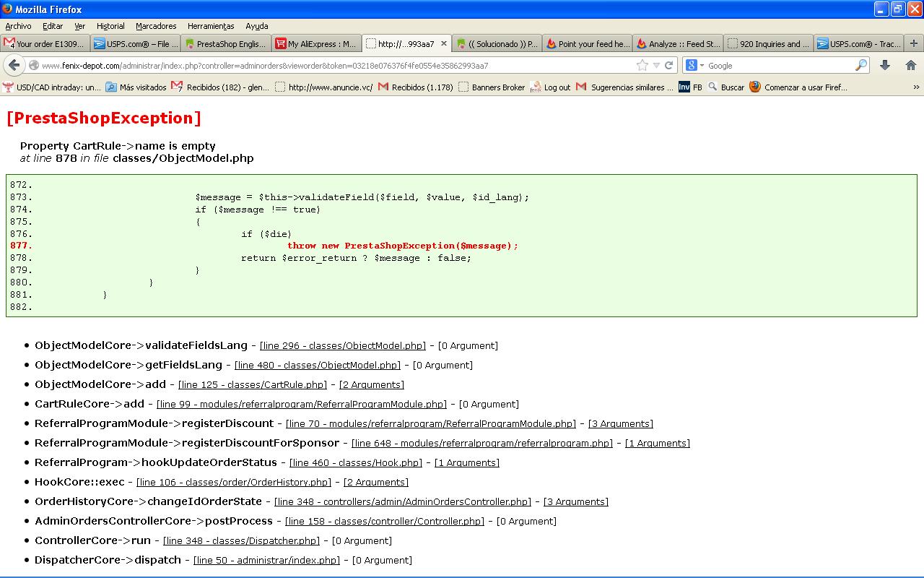Open line 70 ReferralProgramModule.php link
The width and height of the screenshot is (924, 578).
431,424
